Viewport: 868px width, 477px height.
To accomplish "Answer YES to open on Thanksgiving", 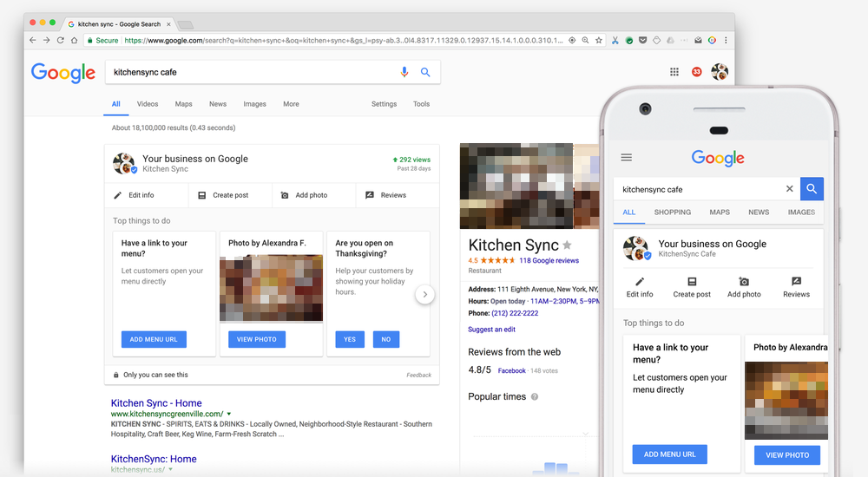I will [x=349, y=339].
